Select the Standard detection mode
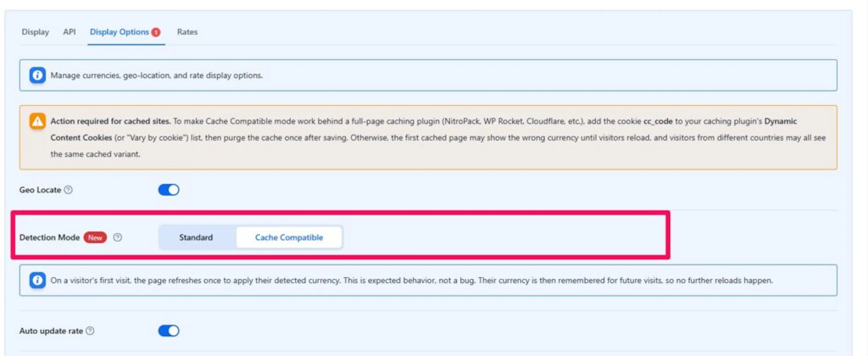The width and height of the screenshot is (868, 356). pos(196,237)
